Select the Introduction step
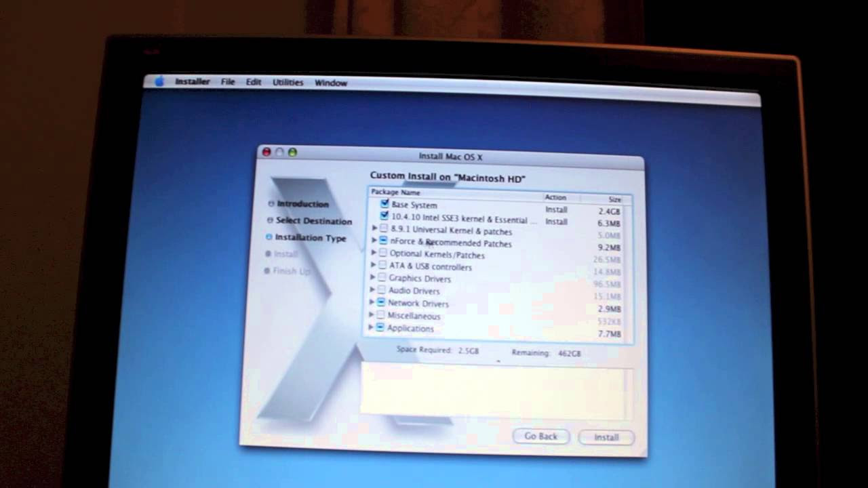The height and width of the screenshot is (488, 868). click(x=302, y=204)
